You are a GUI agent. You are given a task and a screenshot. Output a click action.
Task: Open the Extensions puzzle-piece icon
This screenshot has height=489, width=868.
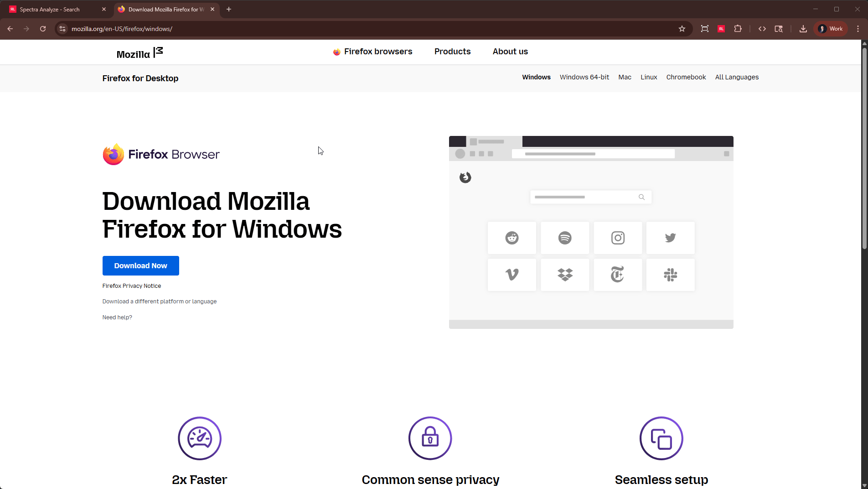pos(738,29)
